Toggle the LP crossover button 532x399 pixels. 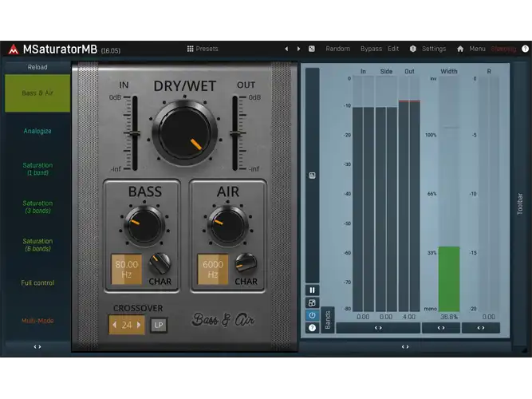click(159, 325)
